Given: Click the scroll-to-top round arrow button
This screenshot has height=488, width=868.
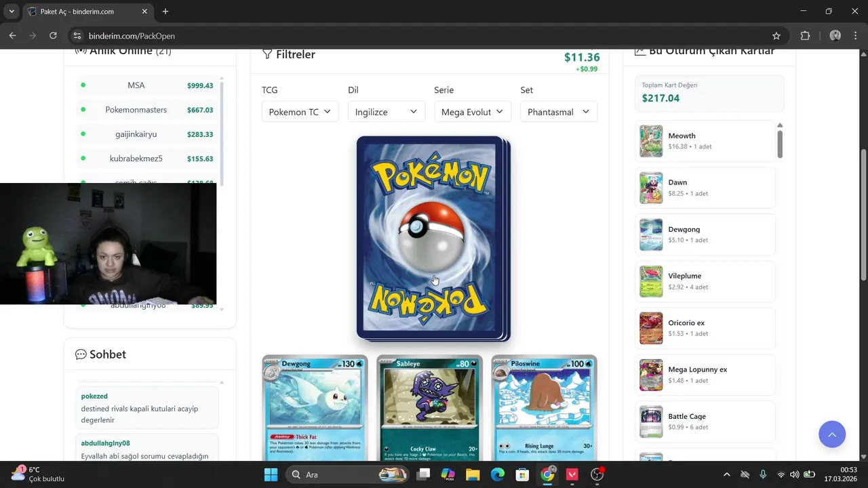Looking at the screenshot, I should 831,434.
